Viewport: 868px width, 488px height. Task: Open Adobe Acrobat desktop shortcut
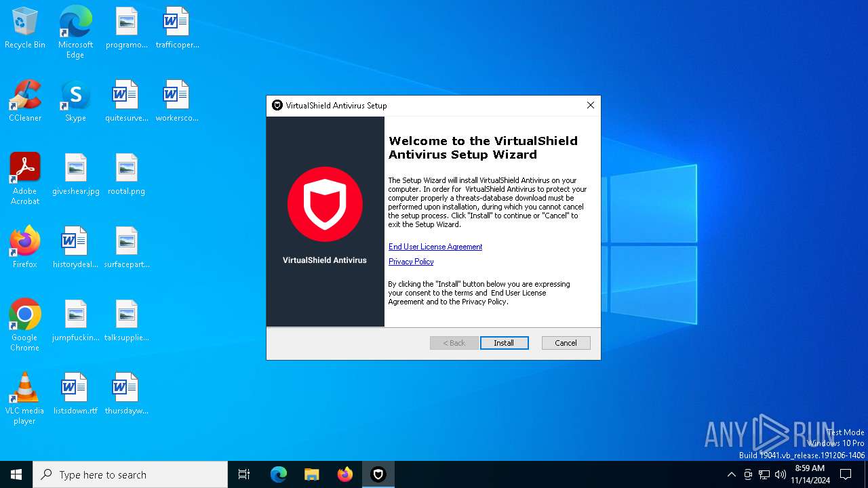coord(25,179)
